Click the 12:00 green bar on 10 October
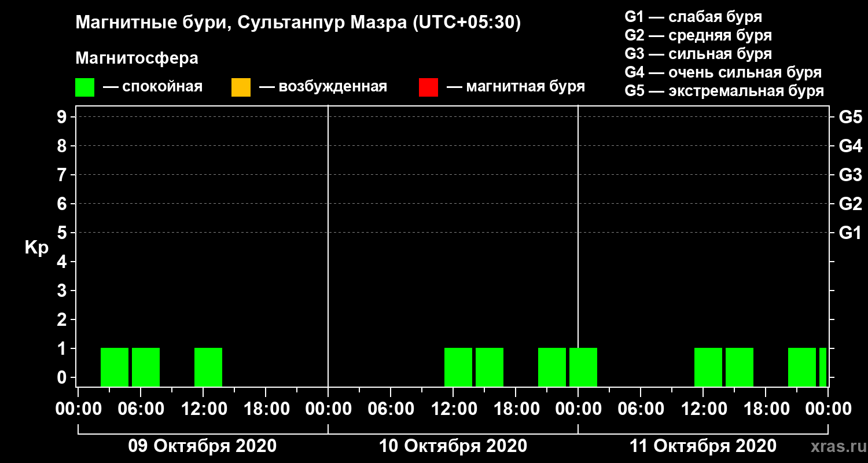Viewport: 868px width, 463px height. [458, 367]
